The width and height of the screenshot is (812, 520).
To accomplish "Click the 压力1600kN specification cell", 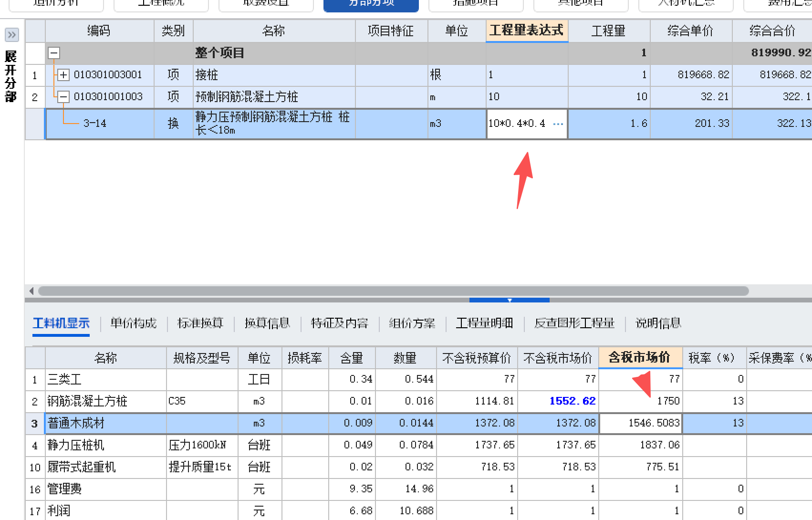I will point(202,446).
